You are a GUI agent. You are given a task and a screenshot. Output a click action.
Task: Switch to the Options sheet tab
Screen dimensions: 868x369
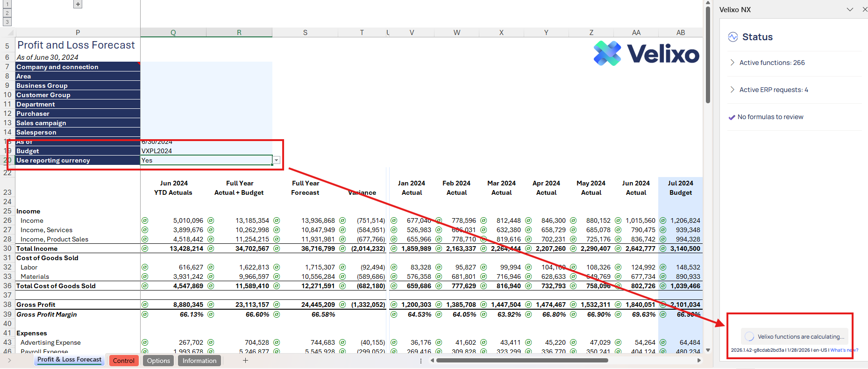[158, 361]
